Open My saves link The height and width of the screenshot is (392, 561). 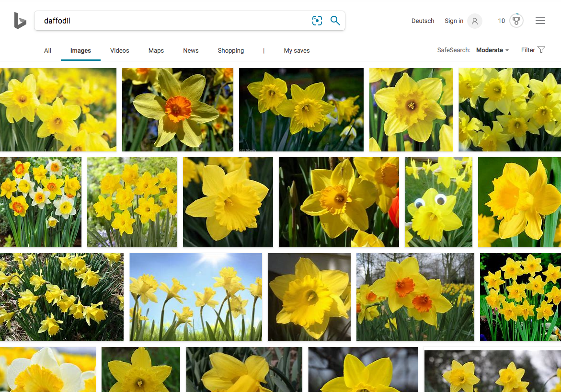point(297,50)
